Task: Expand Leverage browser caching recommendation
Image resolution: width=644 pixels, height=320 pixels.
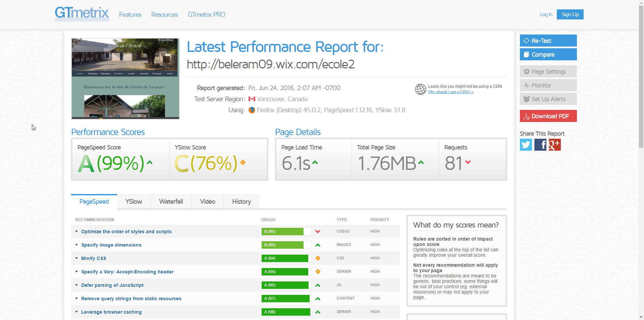Action: (x=111, y=312)
